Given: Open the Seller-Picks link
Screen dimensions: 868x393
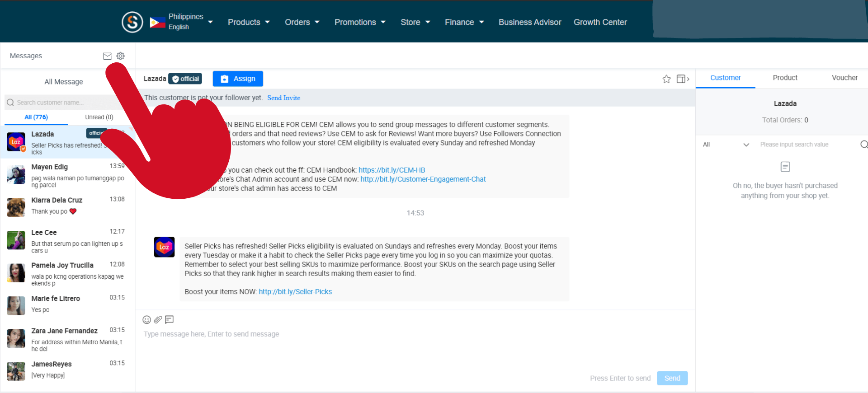Looking at the screenshot, I should [x=295, y=292].
